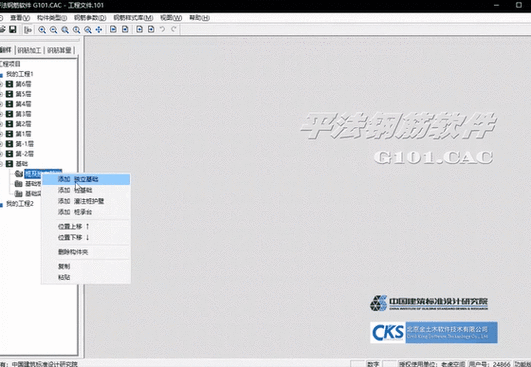Screen dimensions: 531x367
Task: Click the floor icon beside 第-1层
Action: click(9, 144)
